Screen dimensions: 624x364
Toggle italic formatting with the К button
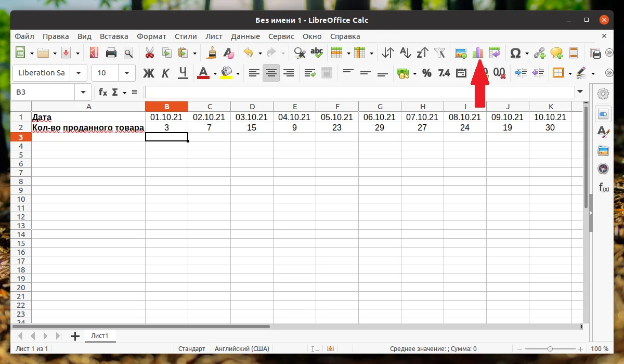point(165,73)
